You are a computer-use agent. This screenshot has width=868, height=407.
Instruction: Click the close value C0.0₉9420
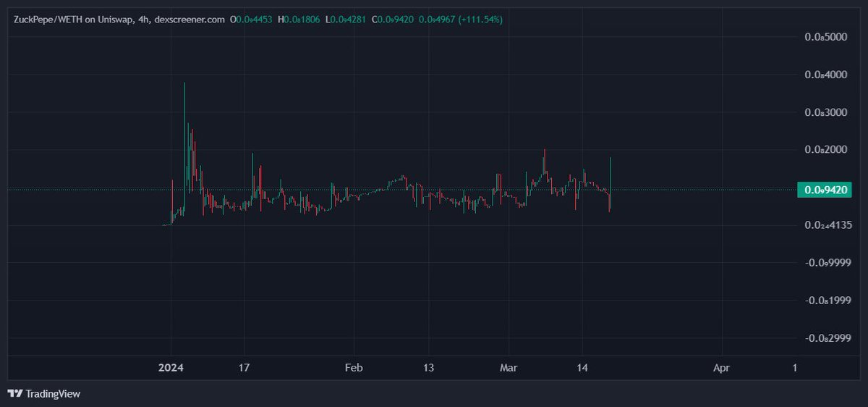coord(393,20)
